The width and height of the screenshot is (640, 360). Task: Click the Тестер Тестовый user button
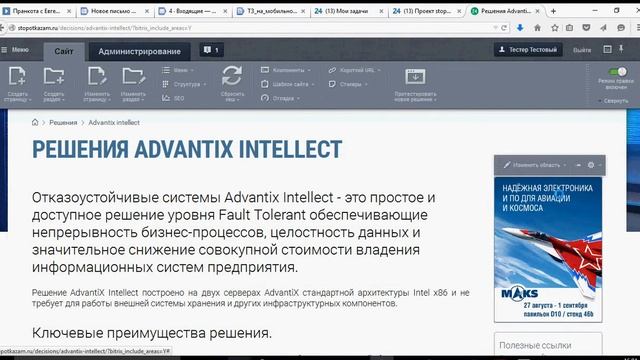coord(528,50)
